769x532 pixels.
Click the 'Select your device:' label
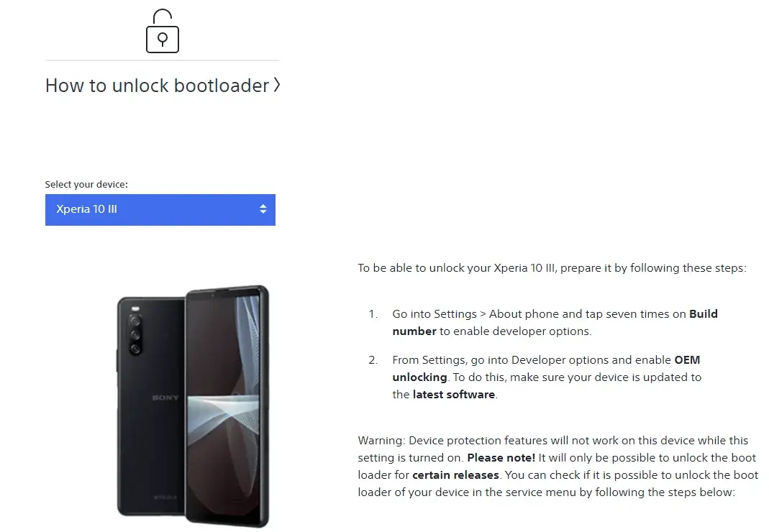[x=86, y=184]
